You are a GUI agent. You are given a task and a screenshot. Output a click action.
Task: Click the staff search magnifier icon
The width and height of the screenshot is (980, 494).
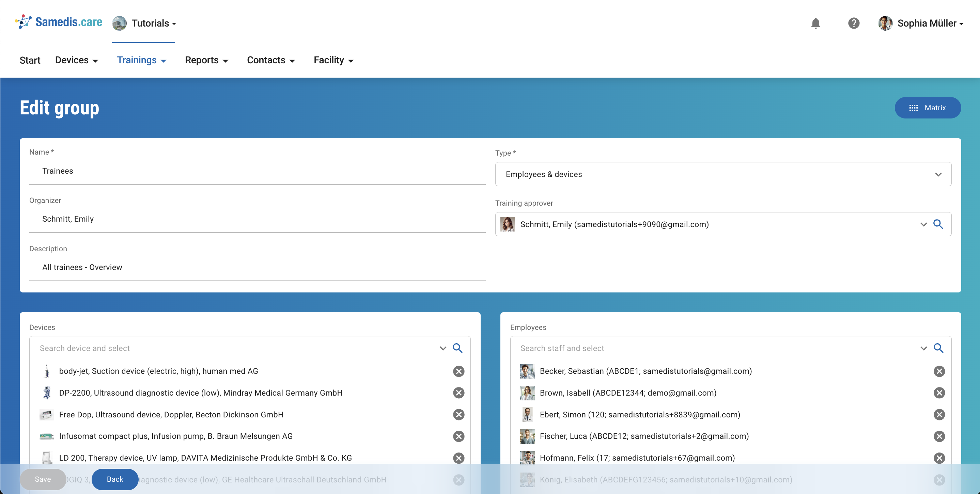coord(938,348)
